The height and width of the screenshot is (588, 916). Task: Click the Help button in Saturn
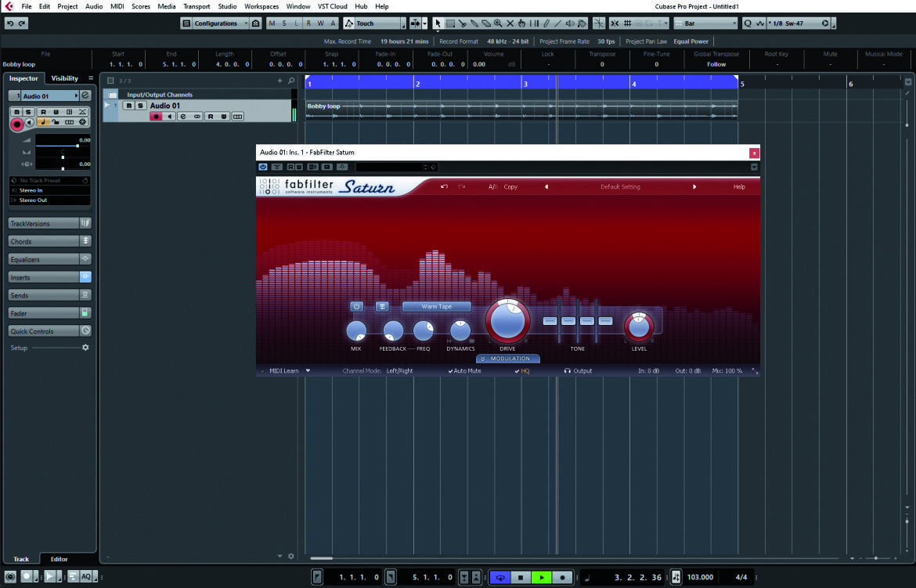point(739,187)
